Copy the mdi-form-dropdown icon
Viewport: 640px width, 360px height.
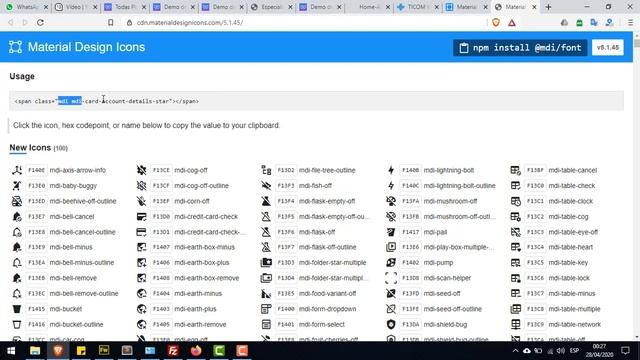pos(266,309)
